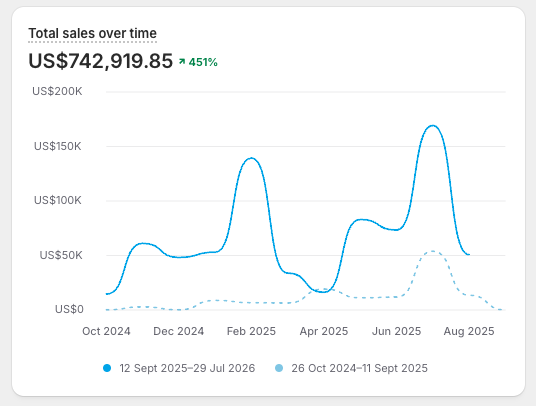Click the US$100K axis label
The image size is (536, 406).
pyautogui.click(x=57, y=200)
